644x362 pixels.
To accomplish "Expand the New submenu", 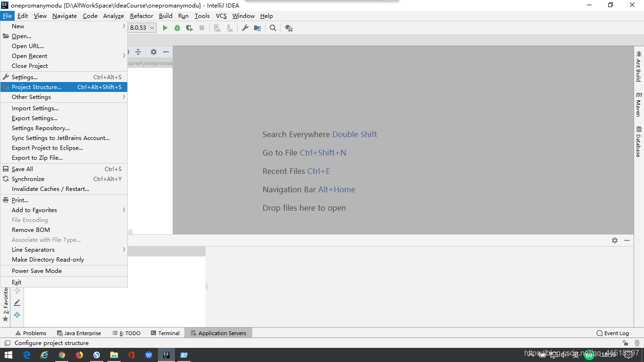I will (x=64, y=26).
